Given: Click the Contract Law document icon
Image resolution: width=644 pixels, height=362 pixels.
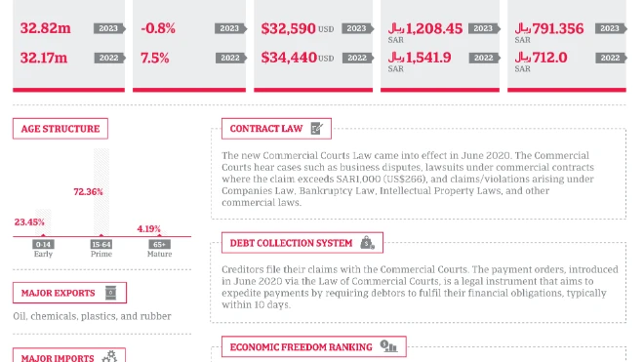Looking at the screenshot, I should click(x=317, y=129).
